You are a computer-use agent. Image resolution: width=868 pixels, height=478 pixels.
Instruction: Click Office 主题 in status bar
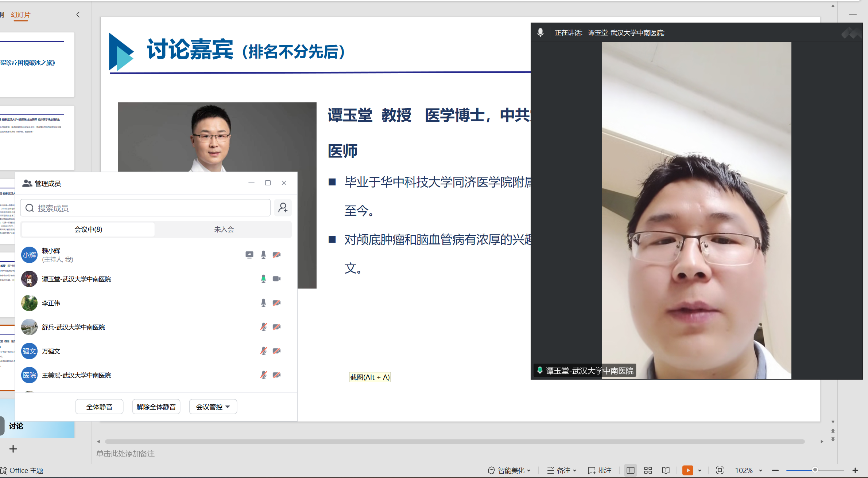23,470
